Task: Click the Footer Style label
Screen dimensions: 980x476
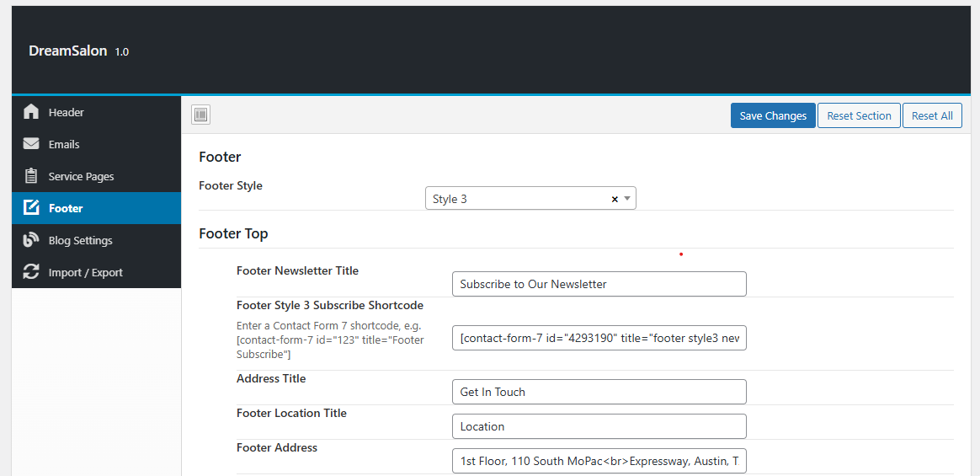Action: tap(231, 186)
